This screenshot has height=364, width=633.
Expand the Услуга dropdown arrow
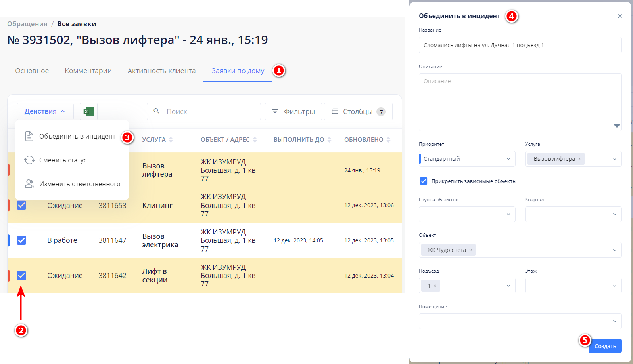click(615, 159)
